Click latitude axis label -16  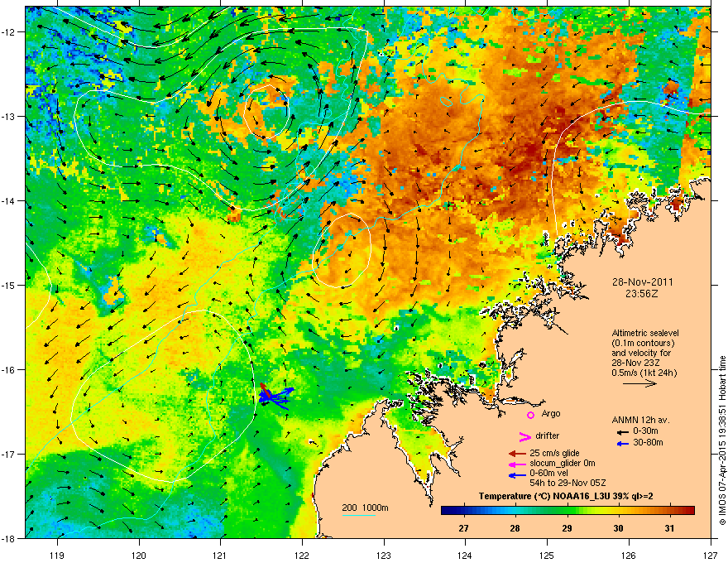click(9, 370)
